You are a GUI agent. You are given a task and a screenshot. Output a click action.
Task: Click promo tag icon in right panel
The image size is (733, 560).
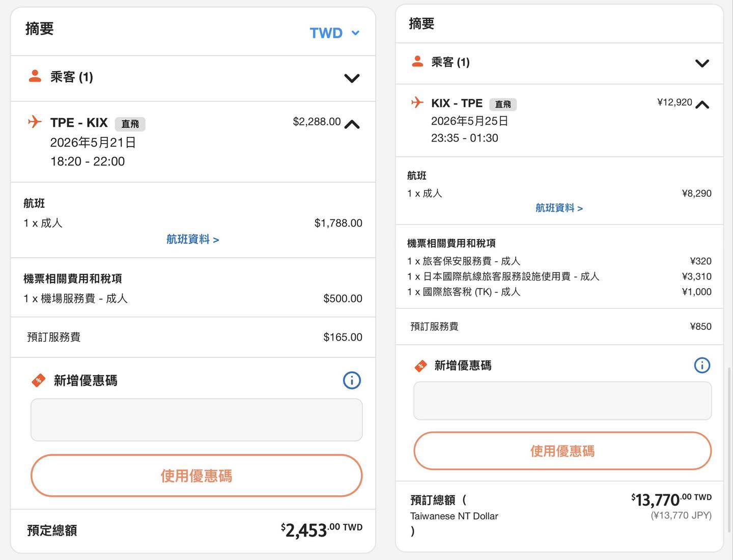[x=421, y=366]
